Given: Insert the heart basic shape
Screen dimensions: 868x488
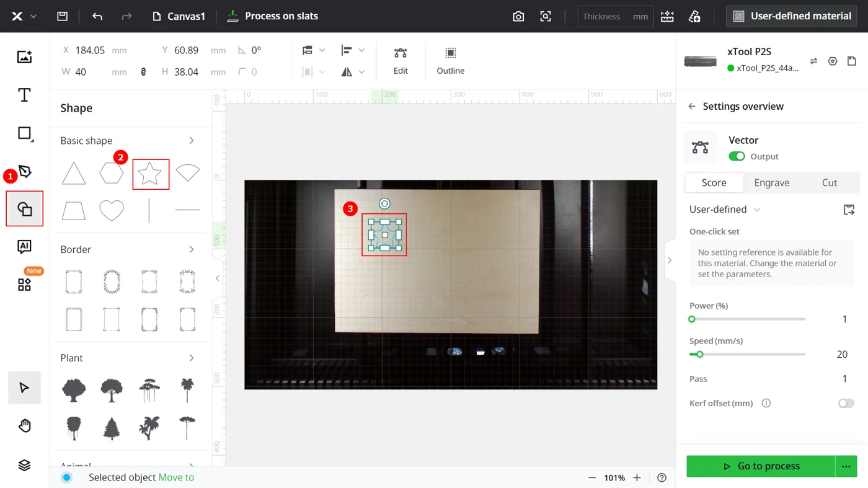Looking at the screenshot, I should click(112, 211).
